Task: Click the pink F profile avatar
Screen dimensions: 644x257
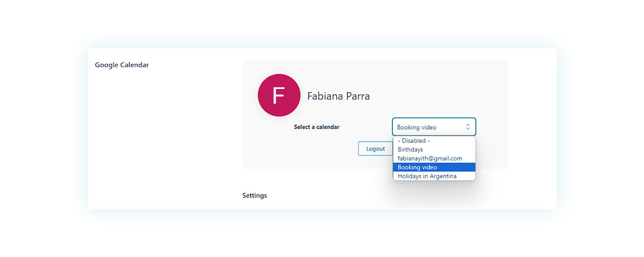Action: click(279, 96)
